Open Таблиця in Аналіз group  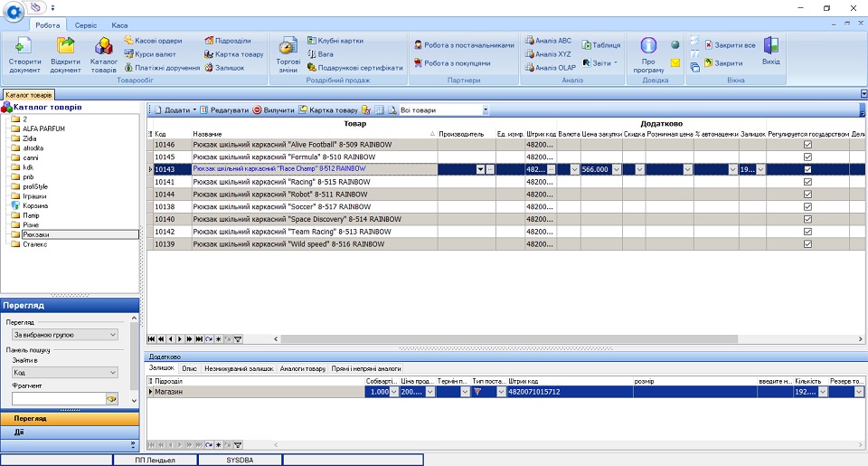[x=601, y=45]
